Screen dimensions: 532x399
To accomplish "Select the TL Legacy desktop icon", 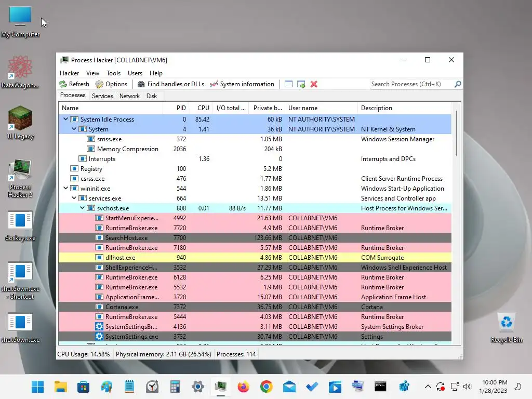I will (20, 123).
